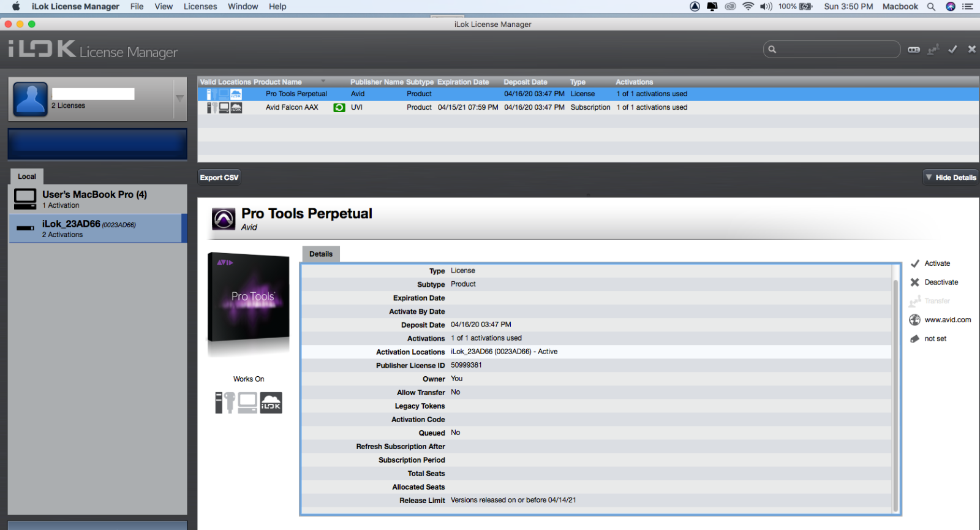Click the Pro Tools box art thumbnail
Screen dimensions: 980x530
click(249, 298)
